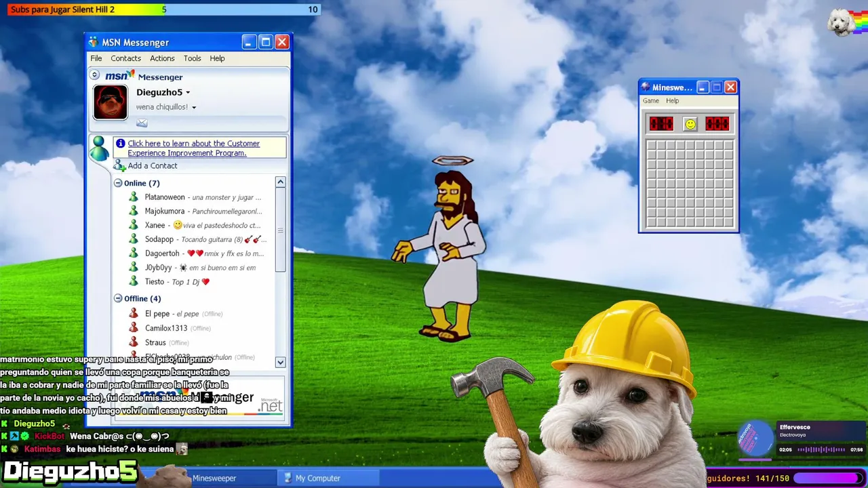Click the Minesweeper title bar mine icon
Screen dimensions: 868x488
(646, 87)
